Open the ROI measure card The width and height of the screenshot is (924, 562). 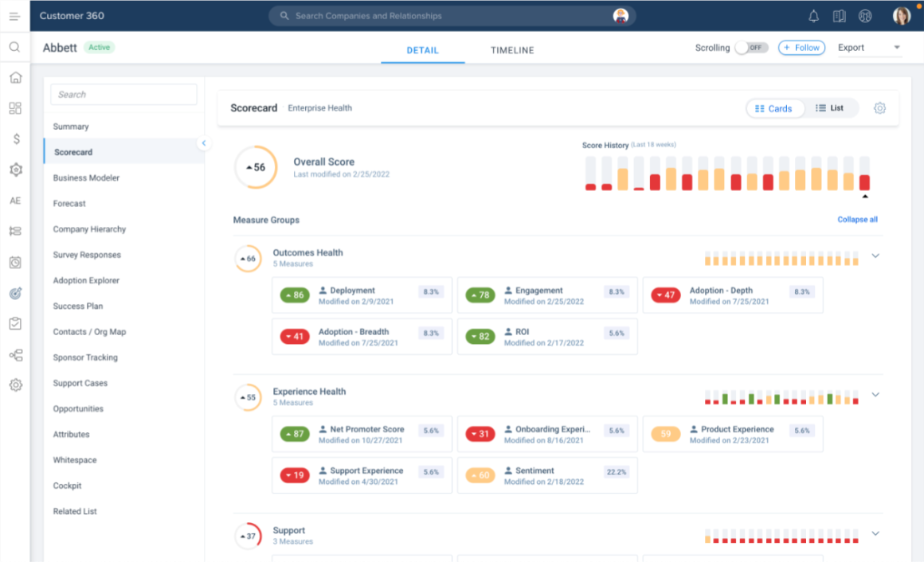click(547, 337)
